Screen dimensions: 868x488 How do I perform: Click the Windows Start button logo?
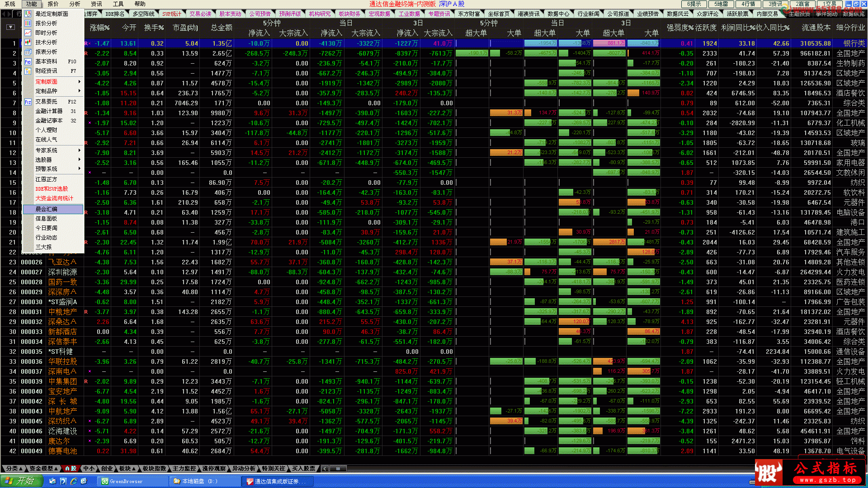9,481
